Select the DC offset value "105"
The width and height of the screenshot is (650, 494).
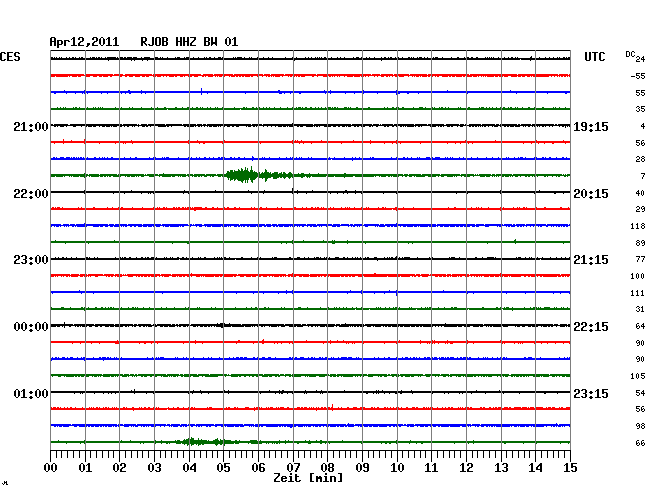tap(638, 376)
